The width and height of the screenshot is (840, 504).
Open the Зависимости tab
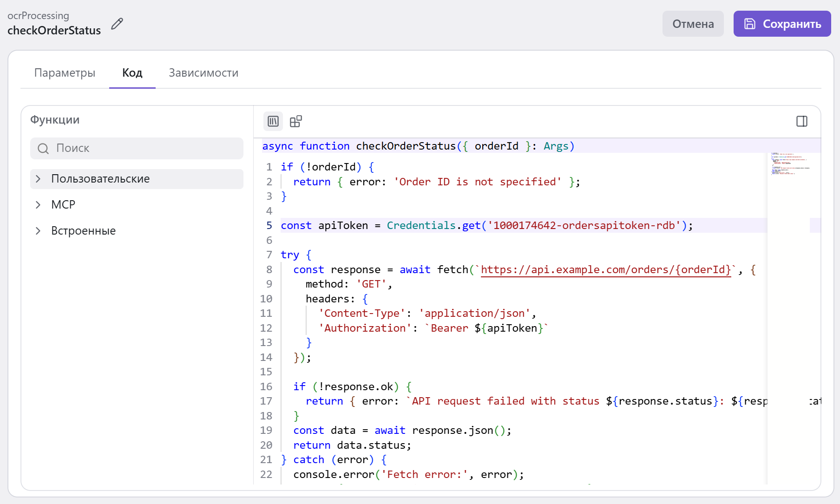click(203, 73)
